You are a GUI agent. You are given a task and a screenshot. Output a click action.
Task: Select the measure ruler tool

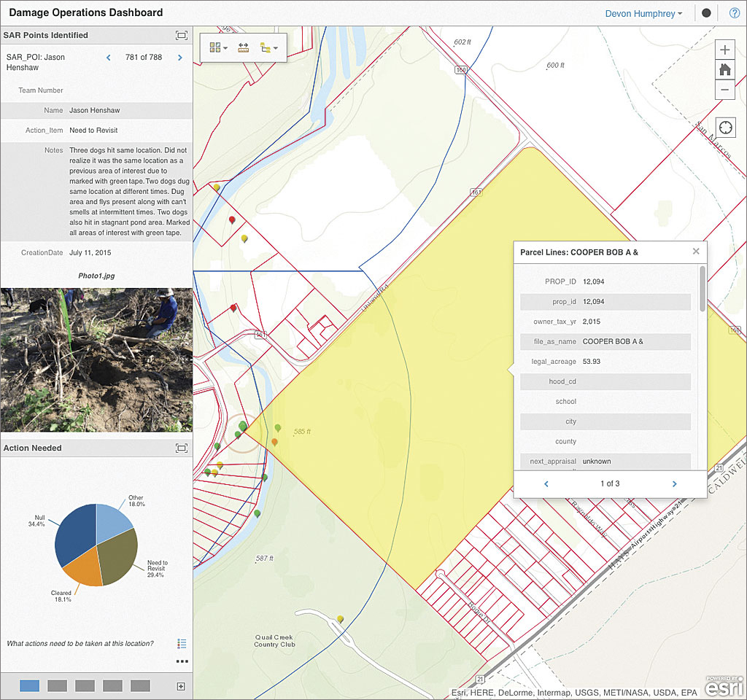point(244,47)
